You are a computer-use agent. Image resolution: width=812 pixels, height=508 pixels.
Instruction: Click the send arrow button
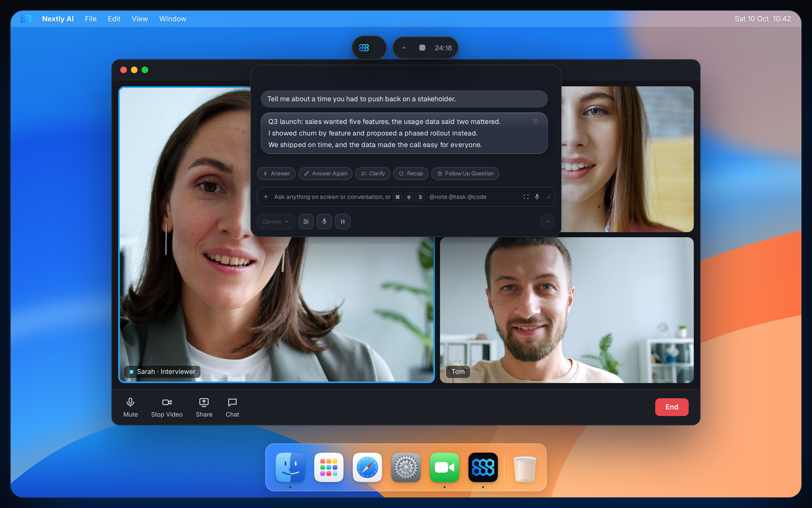tap(547, 221)
